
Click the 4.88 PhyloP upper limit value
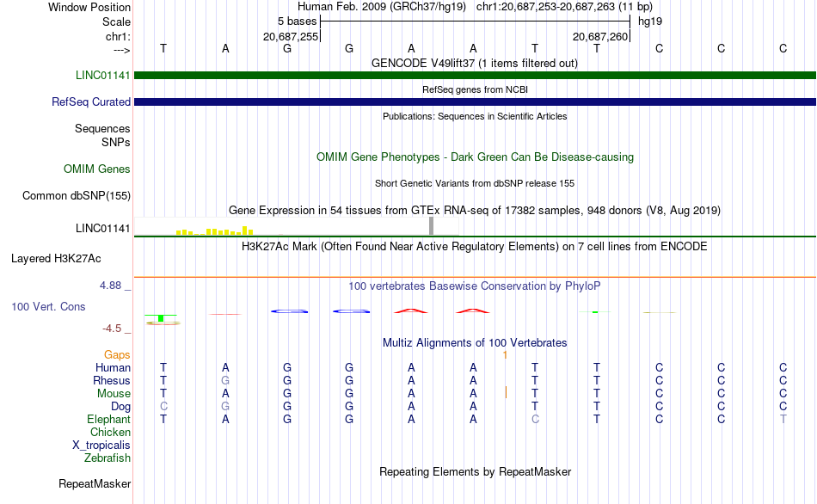pyautogui.click(x=110, y=285)
